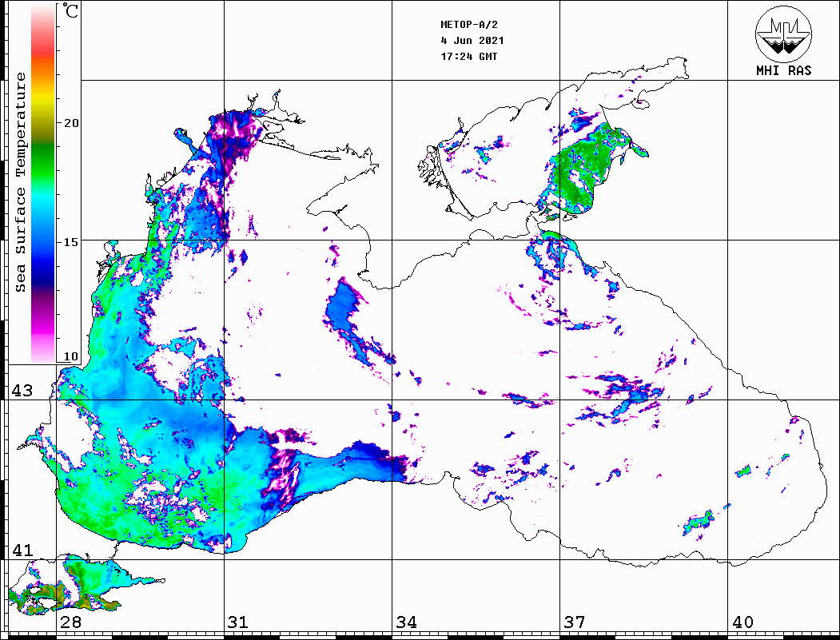Click longitude label 40
The height and width of the screenshot is (640, 840).
tap(742, 622)
